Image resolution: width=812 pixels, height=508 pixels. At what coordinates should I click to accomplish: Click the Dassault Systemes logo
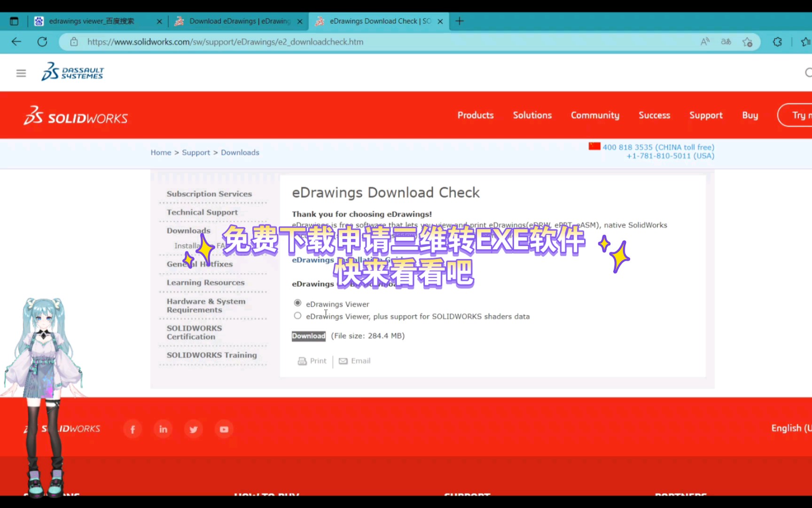[73, 71]
